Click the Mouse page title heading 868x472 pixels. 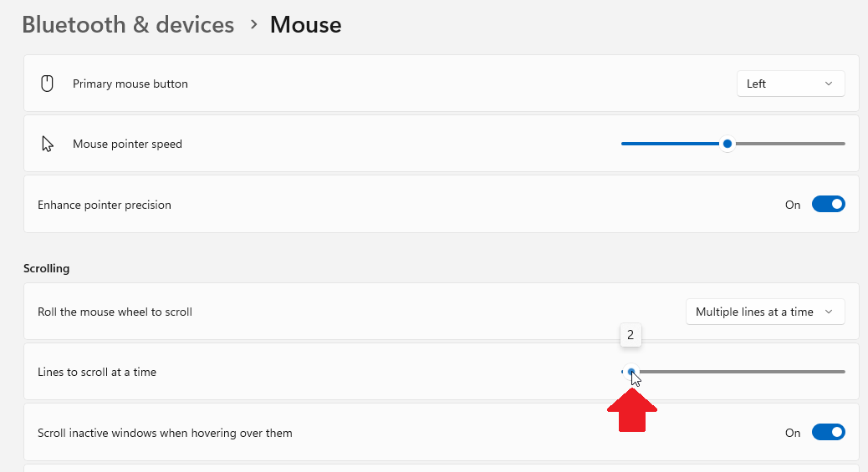pyautogui.click(x=305, y=25)
